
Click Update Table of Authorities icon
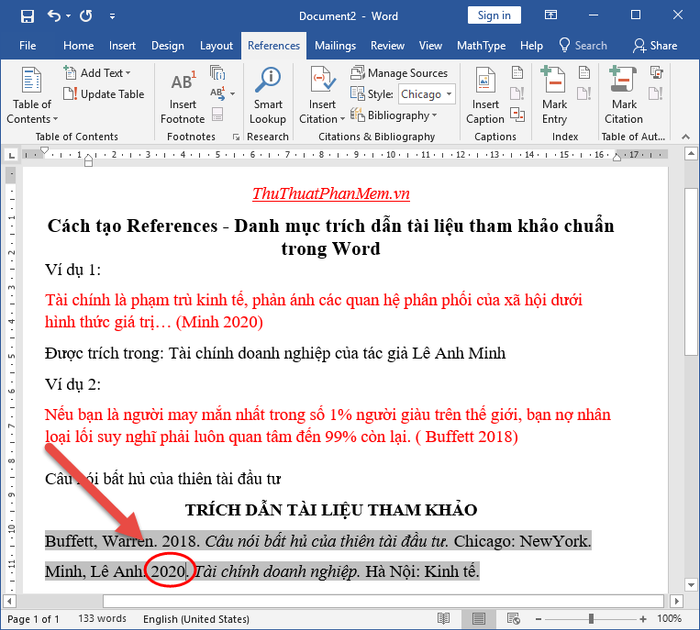point(656,94)
